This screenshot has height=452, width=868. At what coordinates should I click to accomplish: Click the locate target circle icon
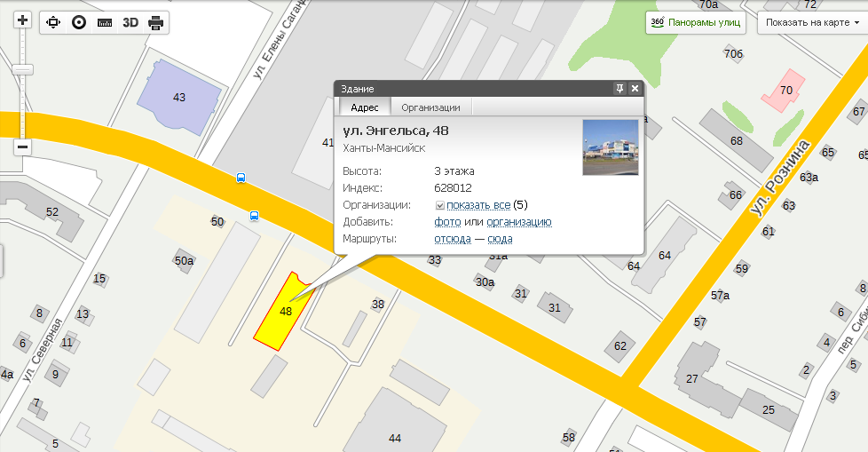click(x=79, y=22)
